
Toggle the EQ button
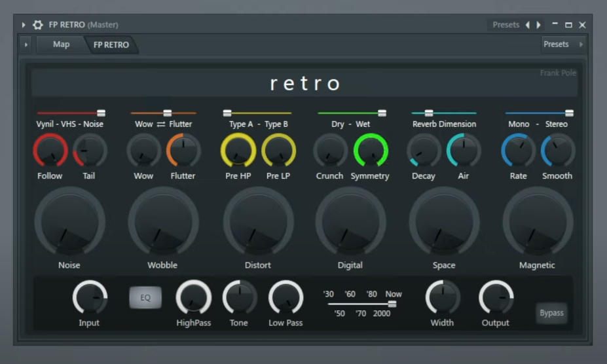pos(145,297)
